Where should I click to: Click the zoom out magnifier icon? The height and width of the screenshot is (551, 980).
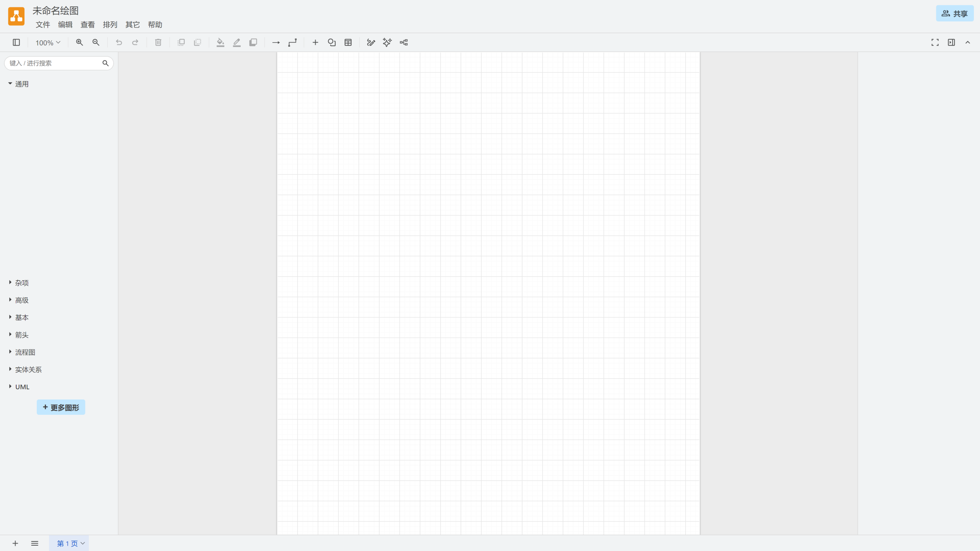96,42
